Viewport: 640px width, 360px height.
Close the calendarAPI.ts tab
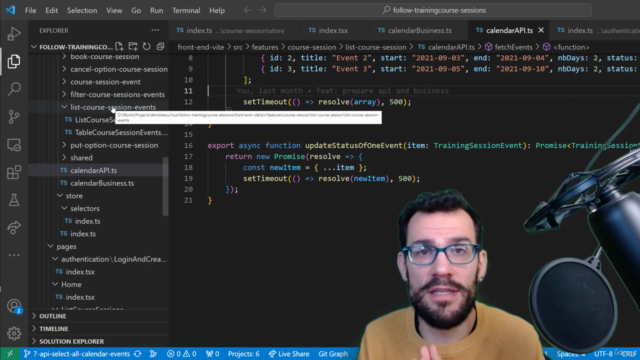pos(541,30)
